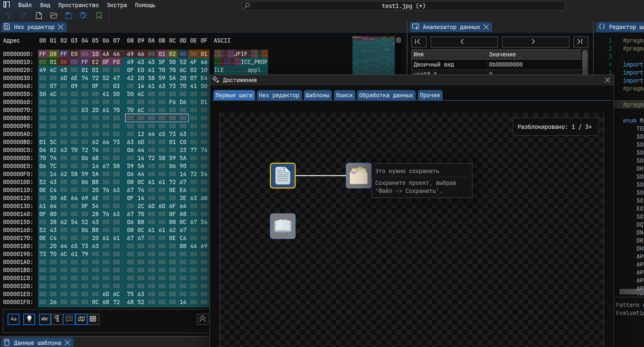Click the open book achievement node
This screenshot has width=644, height=347.
click(x=283, y=226)
